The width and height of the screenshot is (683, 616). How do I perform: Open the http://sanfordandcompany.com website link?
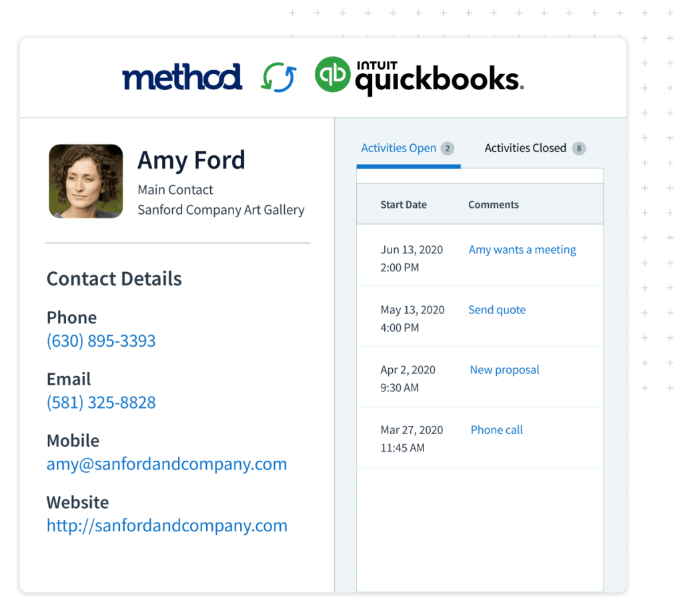(167, 525)
